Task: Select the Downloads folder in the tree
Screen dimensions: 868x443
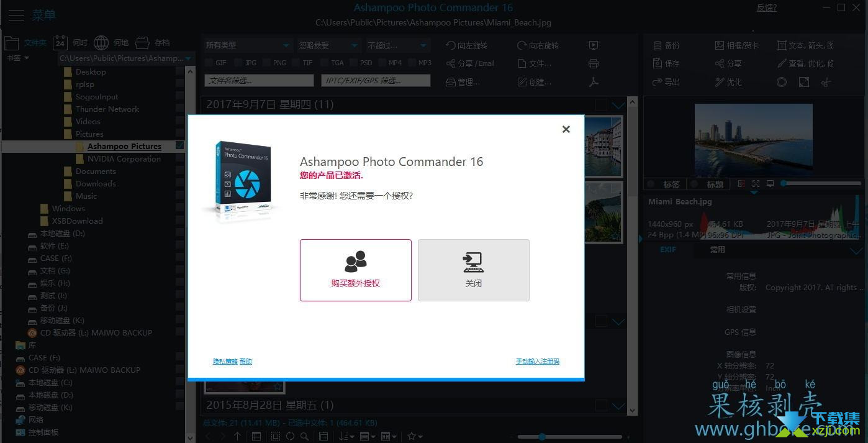Action: (x=96, y=183)
